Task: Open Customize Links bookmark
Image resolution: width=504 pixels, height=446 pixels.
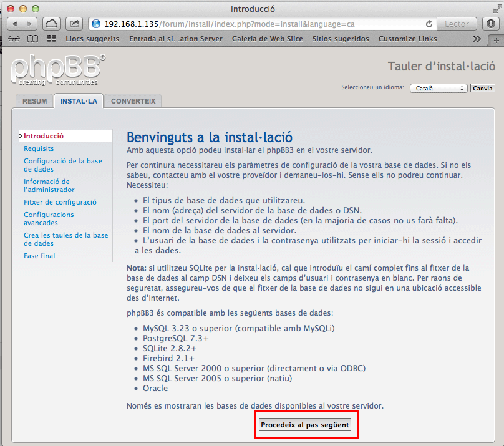Action: 407,39
